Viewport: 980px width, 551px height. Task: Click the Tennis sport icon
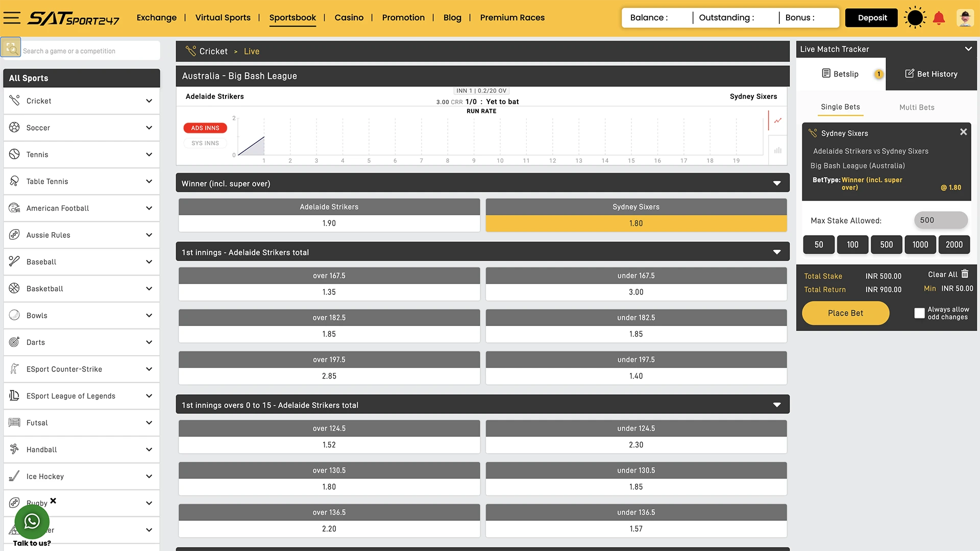(x=14, y=154)
